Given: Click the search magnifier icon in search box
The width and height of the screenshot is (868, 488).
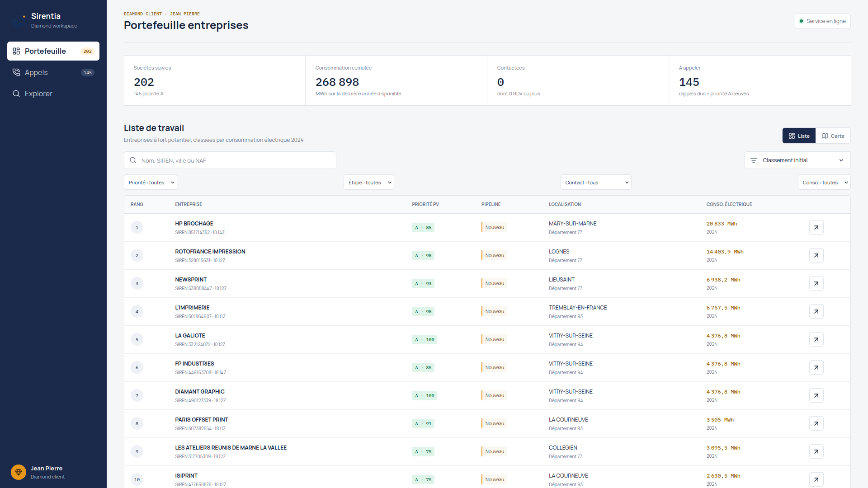Looking at the screenshot, I should click(x=133, y=160).
